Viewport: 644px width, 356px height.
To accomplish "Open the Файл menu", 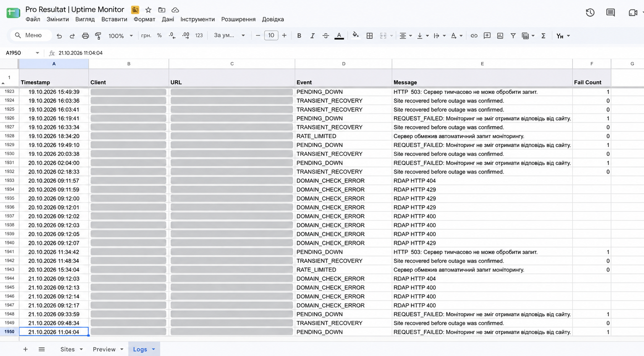I will (x=33, y=19).
